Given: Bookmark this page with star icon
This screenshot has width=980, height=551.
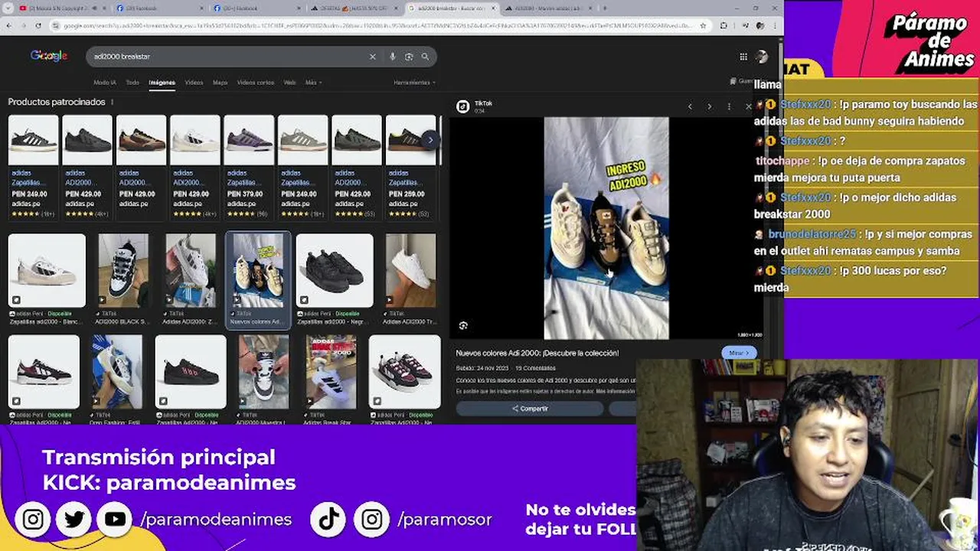Looking at the screenshot, I should point(704,25).
